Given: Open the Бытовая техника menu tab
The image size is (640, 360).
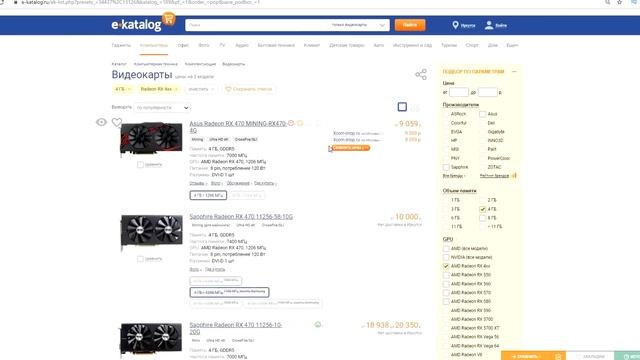Looking at the screenshot, I should click(276, 45).
